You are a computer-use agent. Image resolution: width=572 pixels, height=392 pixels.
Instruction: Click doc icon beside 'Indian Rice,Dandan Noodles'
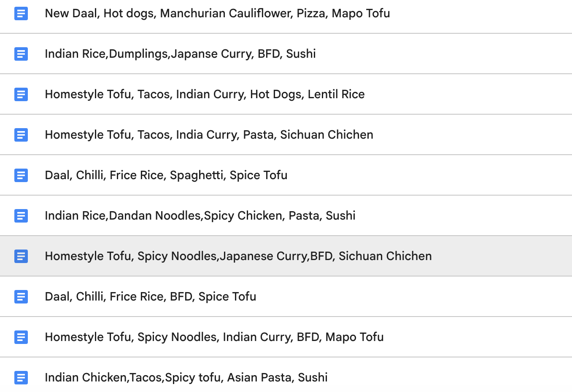pos(21,216)
